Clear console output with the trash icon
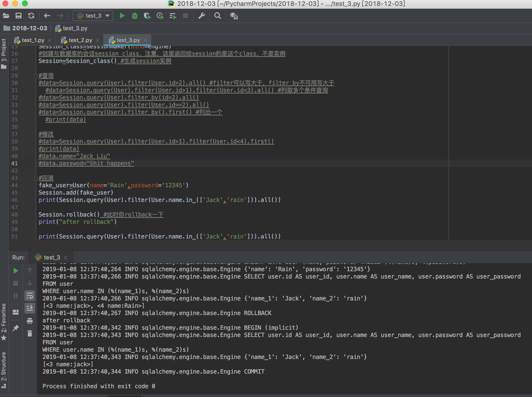Screen dimensions: 532x397 (x=30, y=334)
